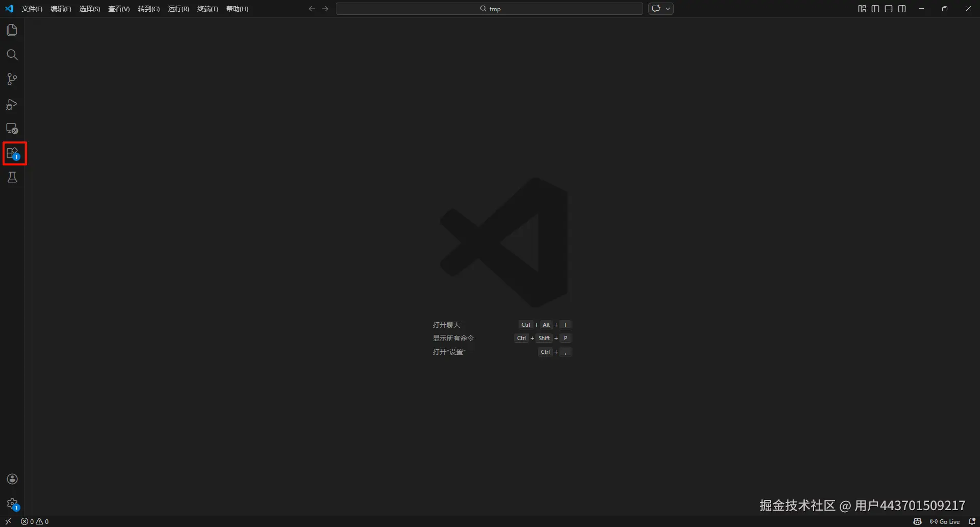Go back with the left arrow
The width and height of the screenshot is (980, 527).
coord(312,9)
